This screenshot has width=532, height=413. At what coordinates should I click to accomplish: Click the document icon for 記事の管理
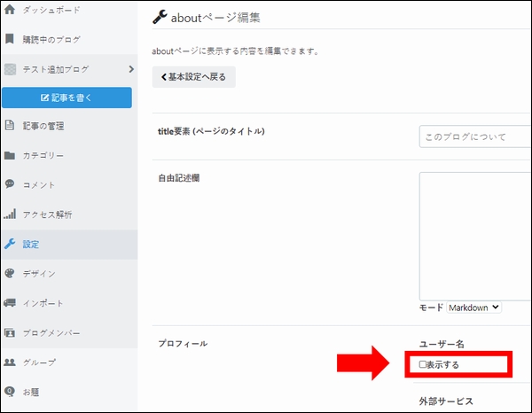(x=10, y=125)
